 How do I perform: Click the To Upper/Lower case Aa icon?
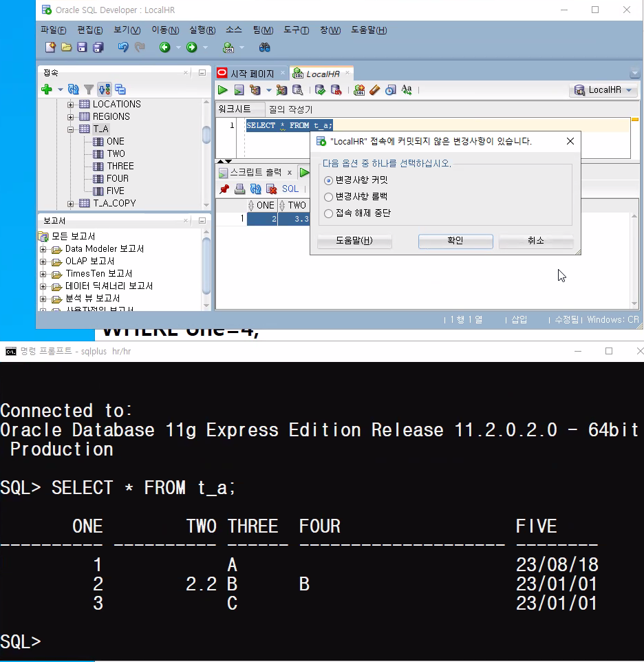click(x=407, y=90)
